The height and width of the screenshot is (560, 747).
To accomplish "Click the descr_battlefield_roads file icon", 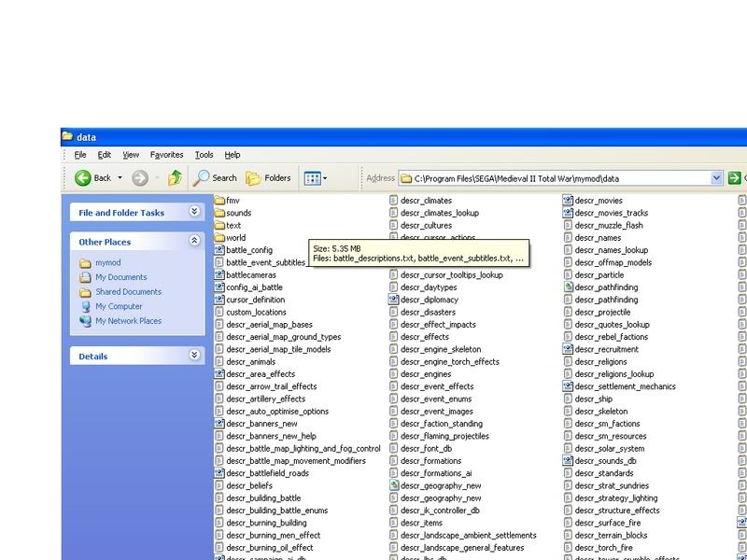I will [219, 473].
